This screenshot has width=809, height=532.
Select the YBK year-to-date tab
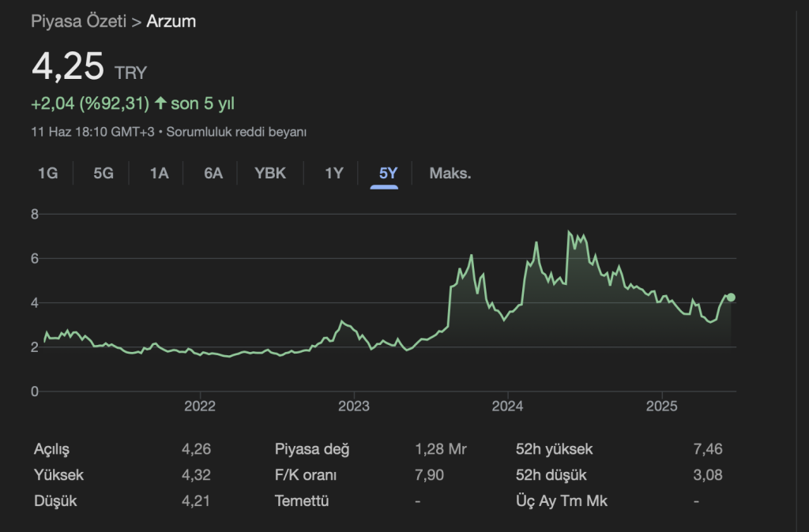270,174
